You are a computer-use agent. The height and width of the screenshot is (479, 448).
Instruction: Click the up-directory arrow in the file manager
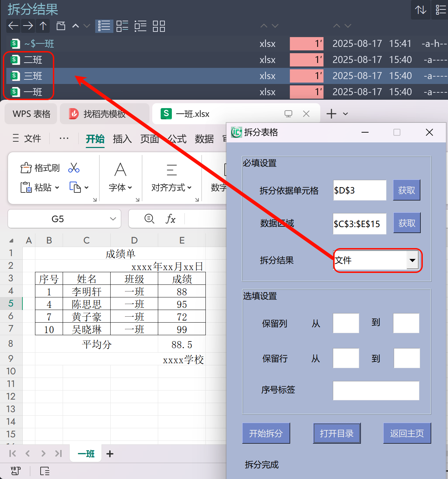coord(43,26)
